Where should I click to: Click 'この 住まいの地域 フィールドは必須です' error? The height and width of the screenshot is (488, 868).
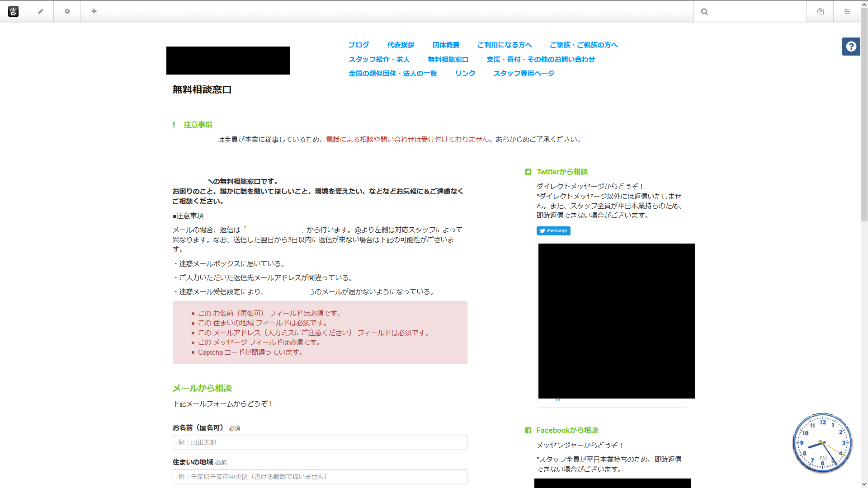pyautogui.click(x=263, y=323)
